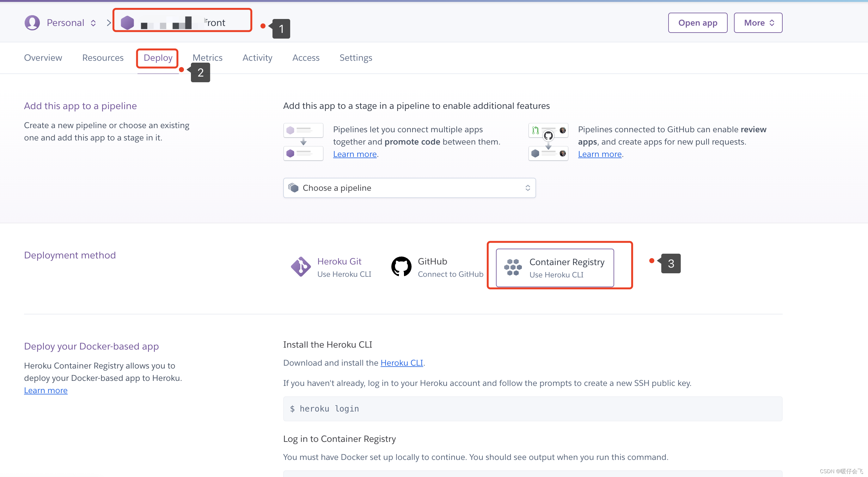The width and height of the screenshot is (868, 477).
Task: Switch to the Deploy tab
Action: [158, 57]
